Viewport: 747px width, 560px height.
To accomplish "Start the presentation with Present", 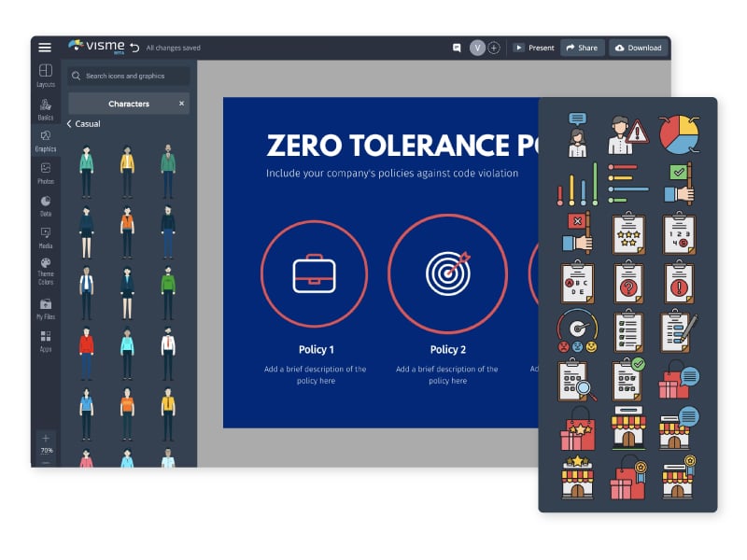I will tap(533, 48).
